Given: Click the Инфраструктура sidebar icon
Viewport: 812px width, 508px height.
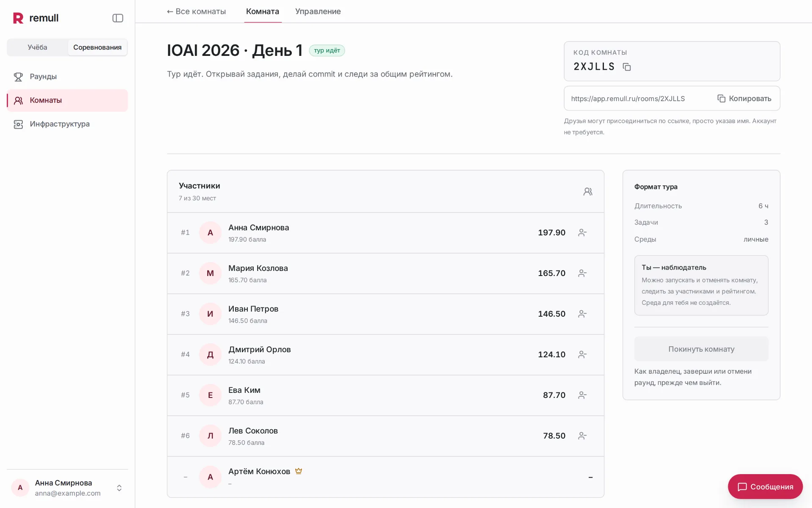Looking at the screenshot, I should [18, 124].
